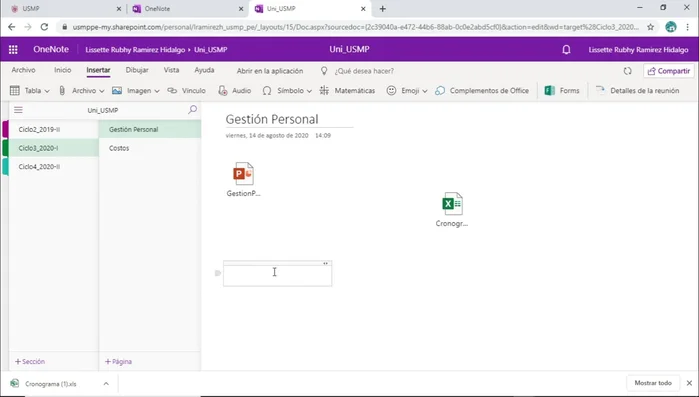Reload the page

pos(44,27)
